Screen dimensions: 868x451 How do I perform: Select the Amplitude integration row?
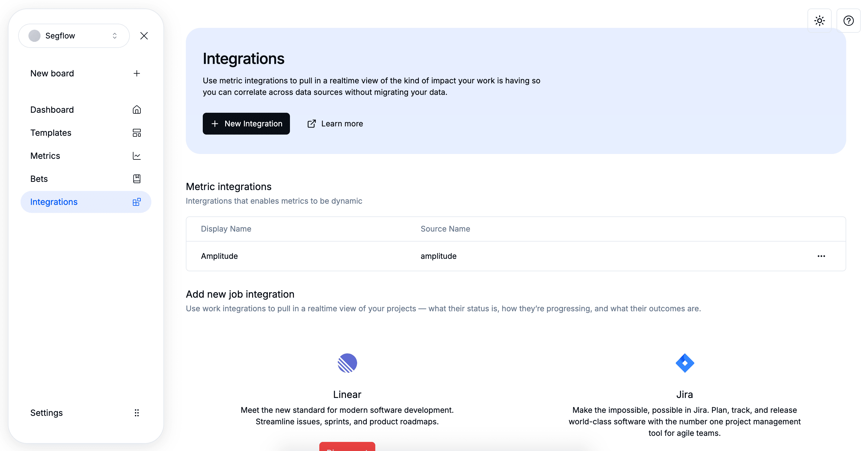(219, 256)
